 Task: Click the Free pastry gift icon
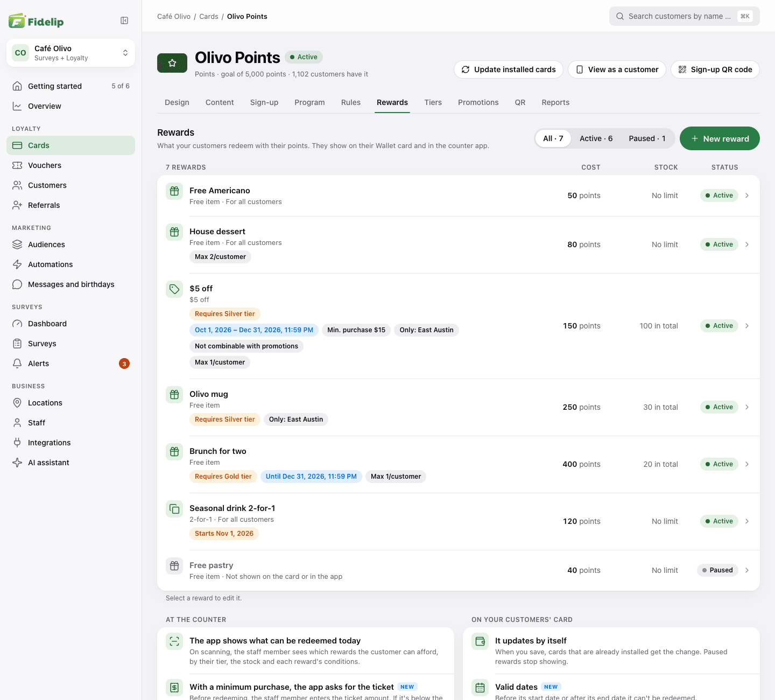click(x=174, y=566)
